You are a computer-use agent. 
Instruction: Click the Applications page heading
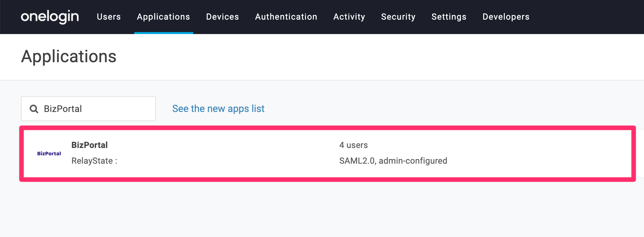point(69,57)
